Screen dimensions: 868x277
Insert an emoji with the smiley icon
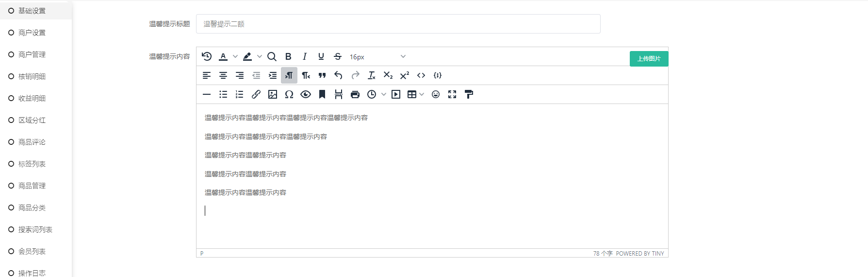[x=436, y=94]
